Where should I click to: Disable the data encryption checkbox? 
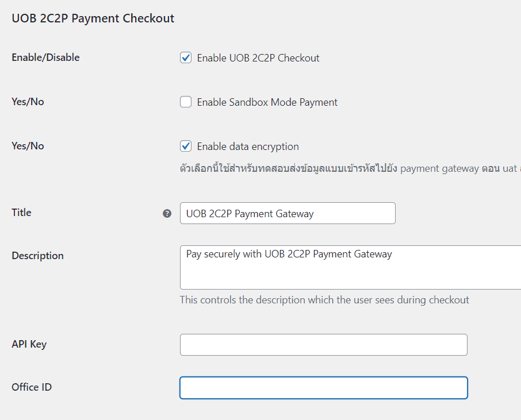pyautogui.click(x=186, y=146)
